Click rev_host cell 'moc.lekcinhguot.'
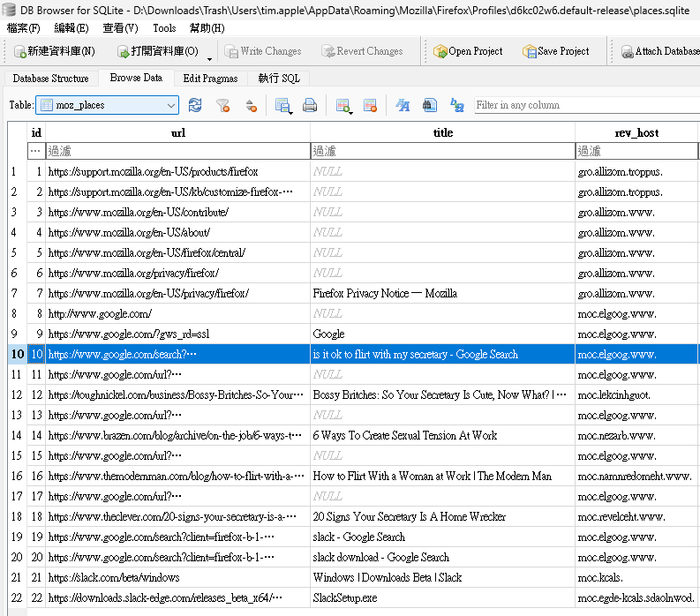 636,394
